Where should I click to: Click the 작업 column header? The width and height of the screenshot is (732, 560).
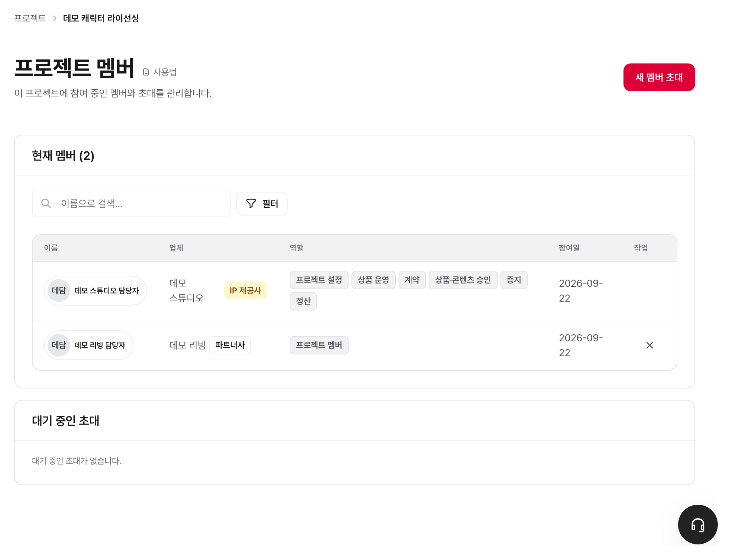pos(641,248)
